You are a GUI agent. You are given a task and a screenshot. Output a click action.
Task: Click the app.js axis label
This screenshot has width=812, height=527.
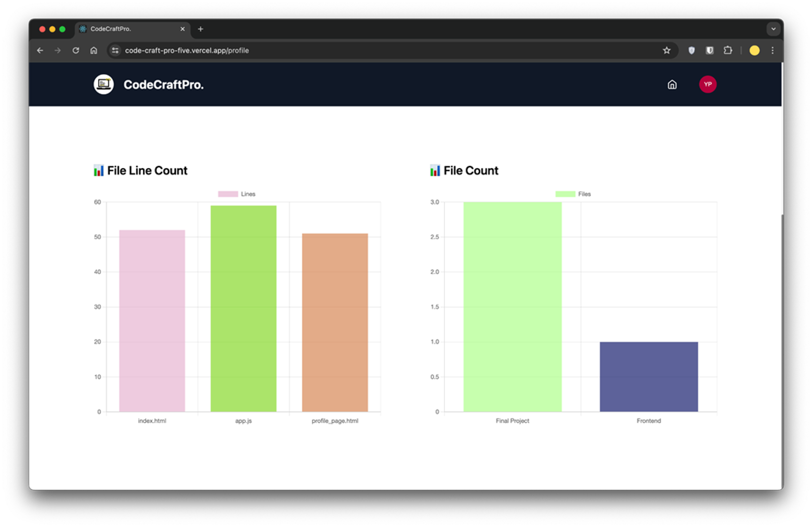tap(243, 421)
